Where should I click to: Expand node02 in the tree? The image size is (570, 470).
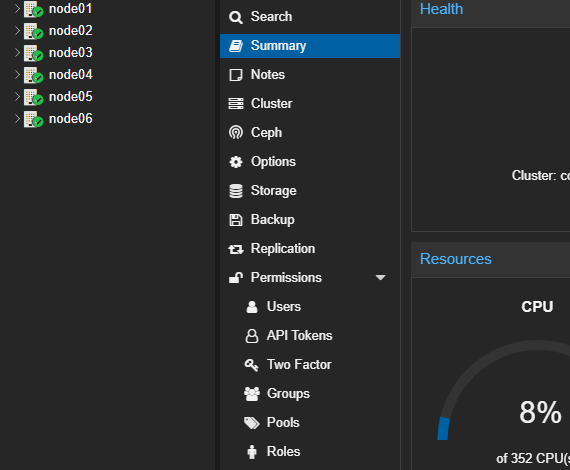pyautogui.click(x=17, y=31)
